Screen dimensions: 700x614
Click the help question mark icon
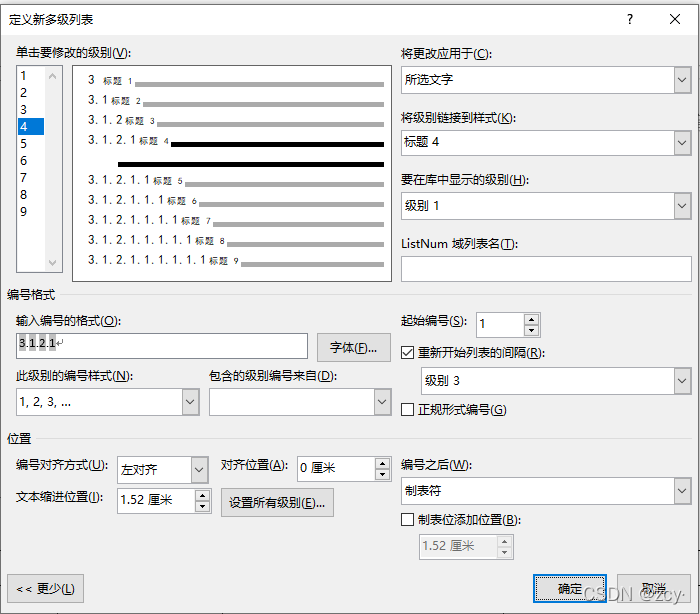629,19
